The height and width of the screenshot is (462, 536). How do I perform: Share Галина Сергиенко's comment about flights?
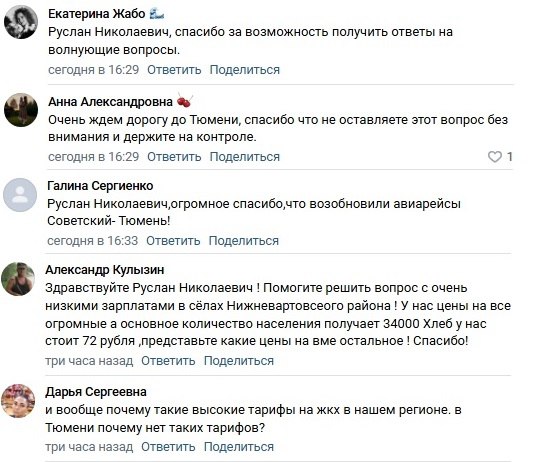[x=244, y=241]
